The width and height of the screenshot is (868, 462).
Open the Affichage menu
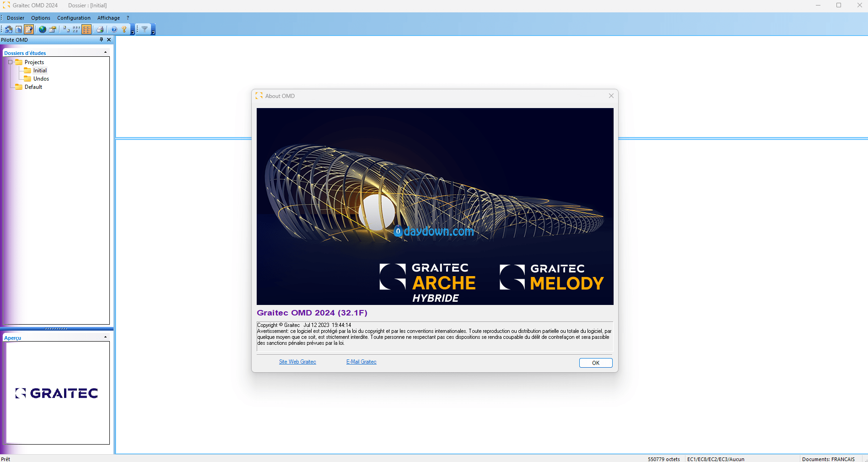click(x=108, y=18)
